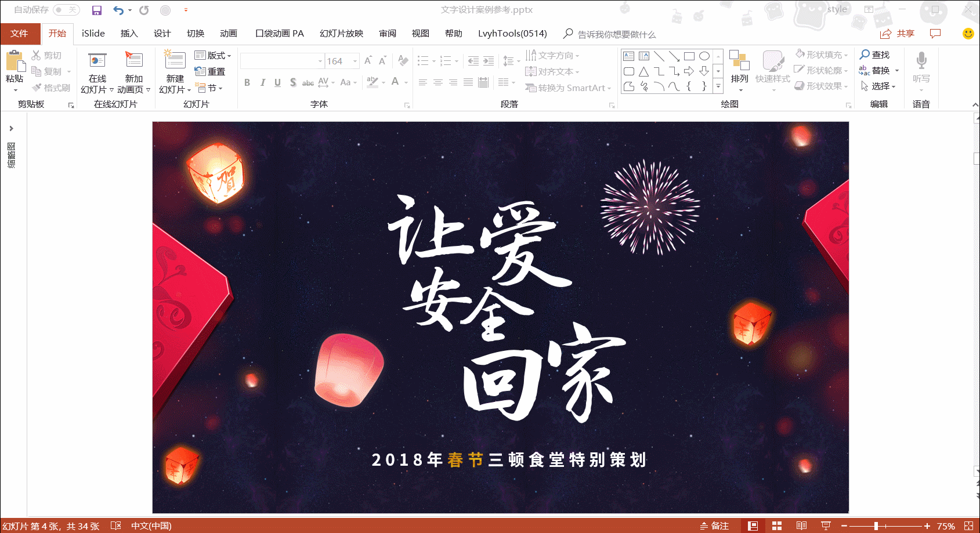Image resolution: width=980 pixels, height=533 pixels.
Task: Click the comments speech bubble icon
Action: 935,34
